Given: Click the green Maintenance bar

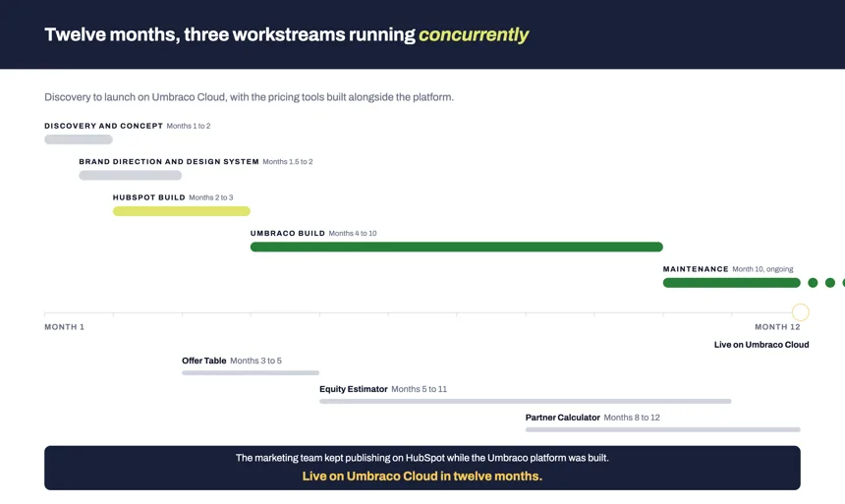Looking at the screenshot, I should pos(732,282).
